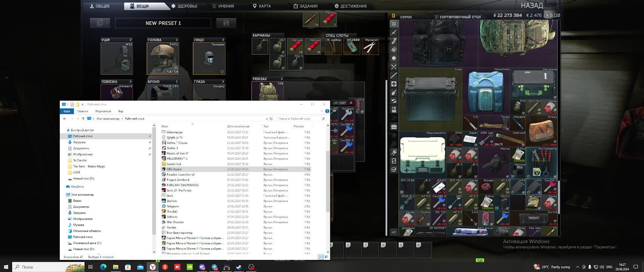Select the rifle weapons filter in stash sidebar

(394, 32)
